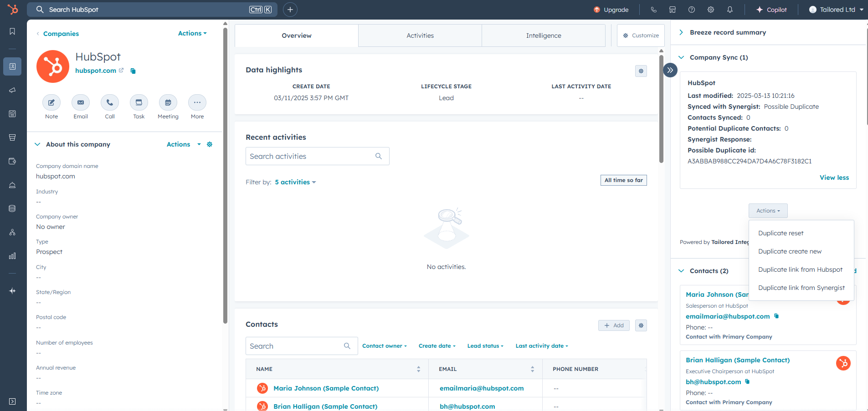The width and height of the screenshot is (868, 411).
Task: Select Duplicate create new menu option
Action: point(790,251)
